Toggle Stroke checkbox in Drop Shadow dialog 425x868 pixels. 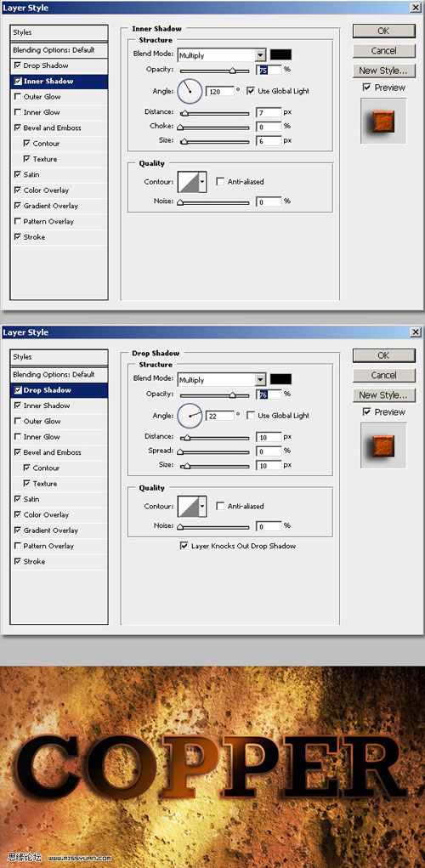pos(18,561)
